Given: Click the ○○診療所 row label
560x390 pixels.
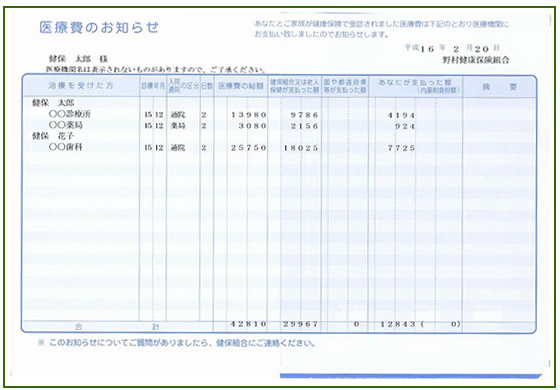Looking at the screenshot, I should click(70, 114).
